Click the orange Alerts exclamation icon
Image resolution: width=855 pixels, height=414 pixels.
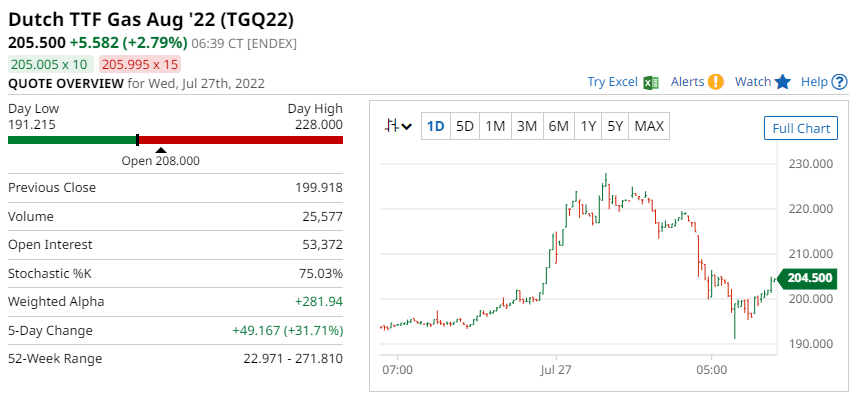[x=716, y=82]
